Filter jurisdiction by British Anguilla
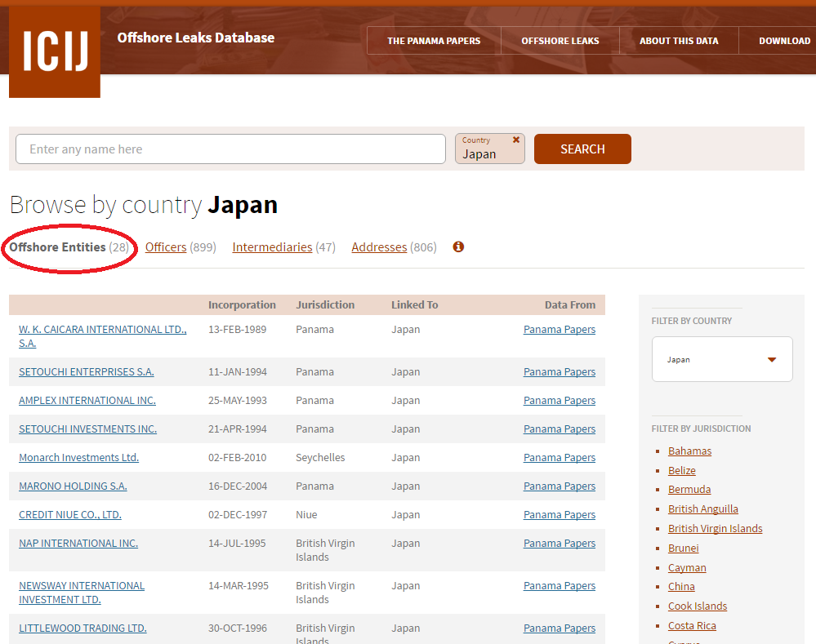The height and width of the screenshot is (644, 816). pyautogui.click(x=703, y=509)
